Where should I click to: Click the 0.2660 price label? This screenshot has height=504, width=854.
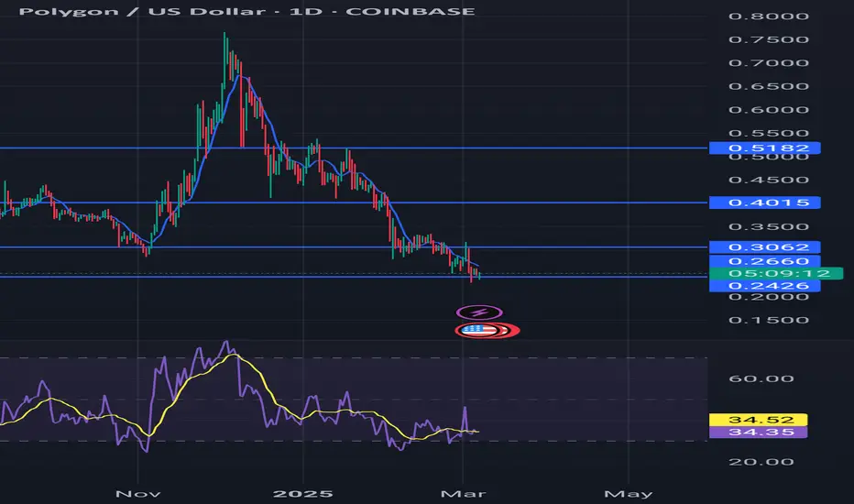point(765,261)
